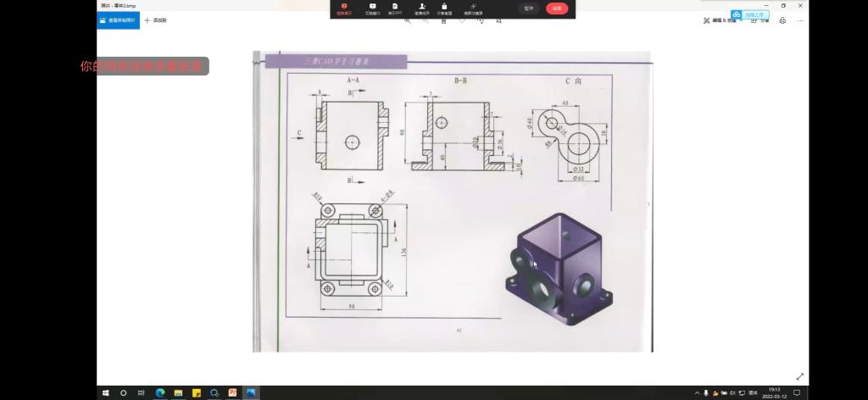Expand the system tray hidden icons arrow
868x400 pixels.
(697, 393)
